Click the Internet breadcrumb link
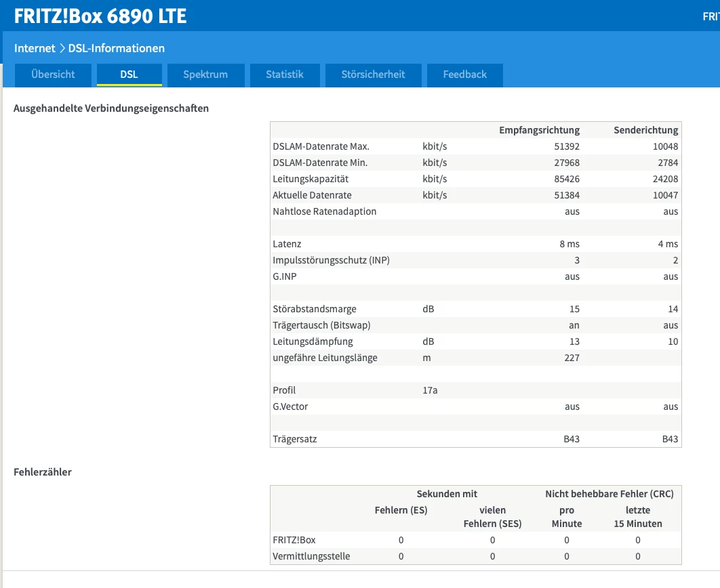 point(35,48)
